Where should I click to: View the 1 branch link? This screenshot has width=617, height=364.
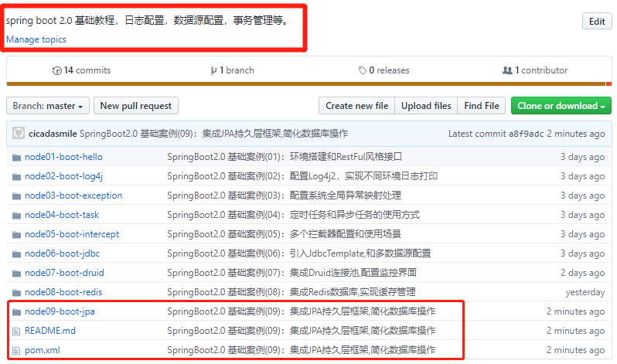[x=233, y=70]
